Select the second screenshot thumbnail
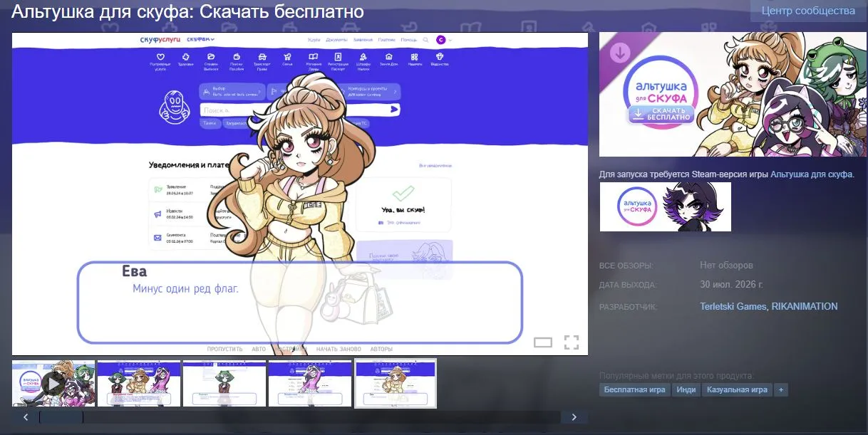The width and height of the screenshot is (868, 435). click(138, 383)
